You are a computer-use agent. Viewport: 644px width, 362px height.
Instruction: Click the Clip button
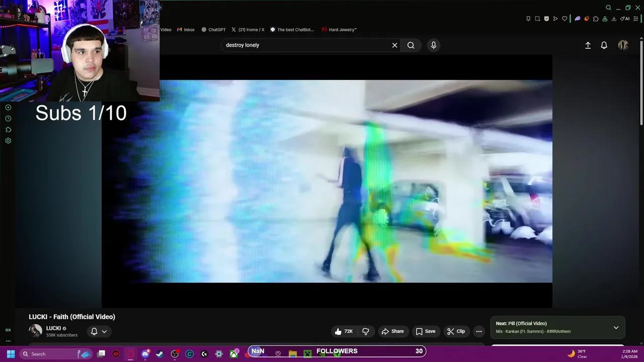456,331
